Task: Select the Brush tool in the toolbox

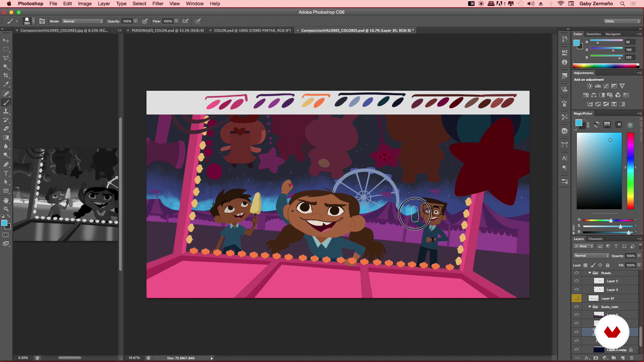Action: coord(6,103)
